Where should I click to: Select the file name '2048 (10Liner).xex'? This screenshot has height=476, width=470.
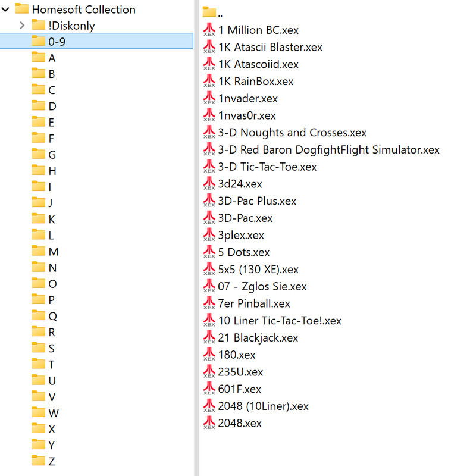point(263,406)
